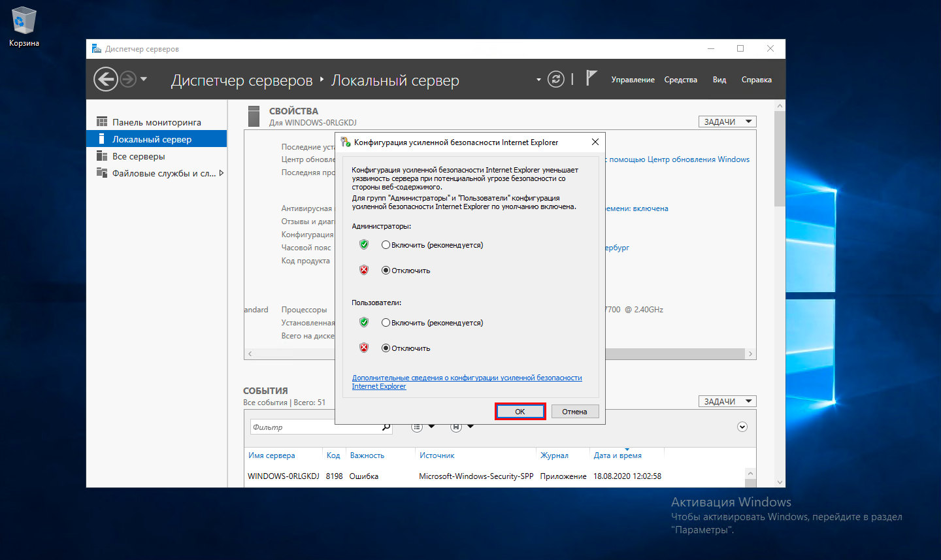This screenshot has width=941, height=560.
Task: Expand the События section chevron button
Action: (x=742, y=427)
